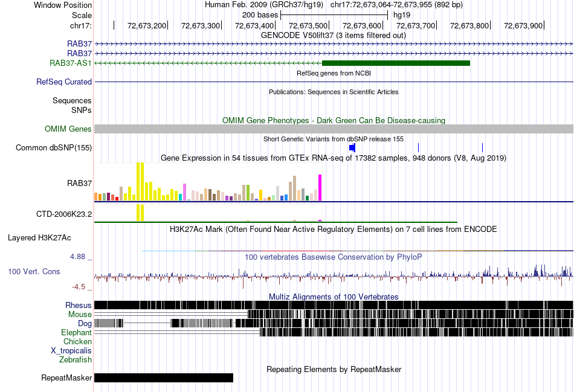
Task: Click the yellow bars in CTD-2006K23.2 chart
Action: (140, 213)
